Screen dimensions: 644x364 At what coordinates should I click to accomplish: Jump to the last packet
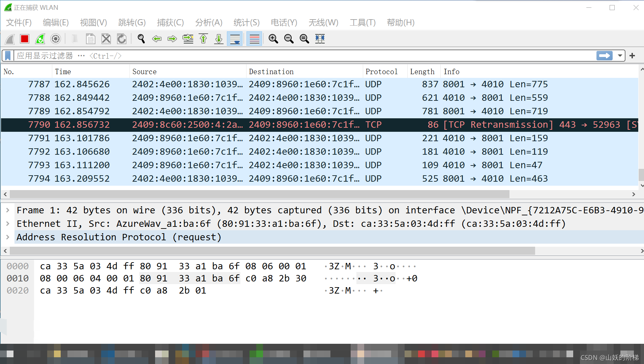click(219, 39)
